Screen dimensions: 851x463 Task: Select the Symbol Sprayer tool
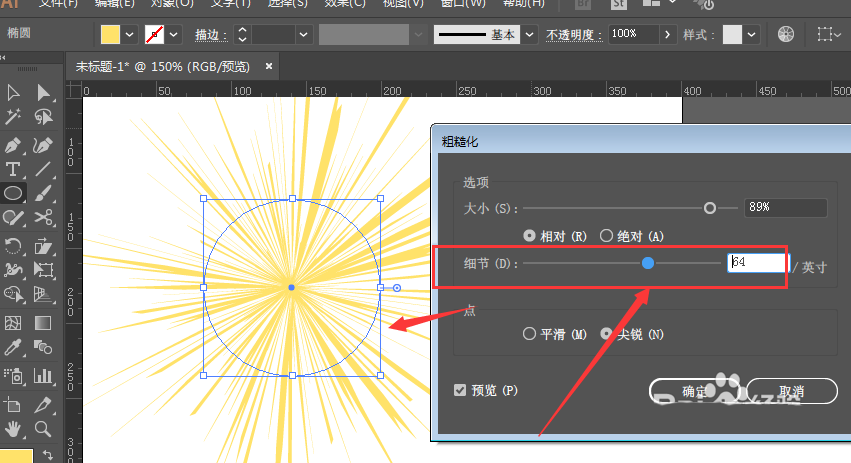pos(13,376)
